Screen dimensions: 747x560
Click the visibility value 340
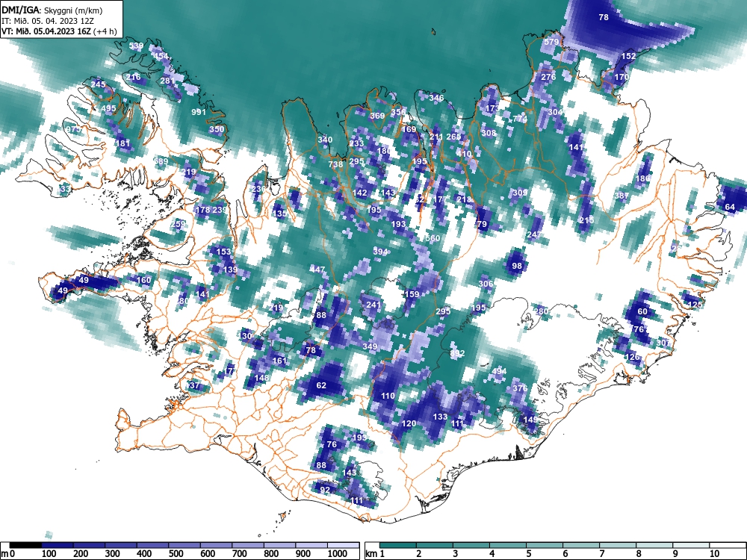tap(325, 140)
